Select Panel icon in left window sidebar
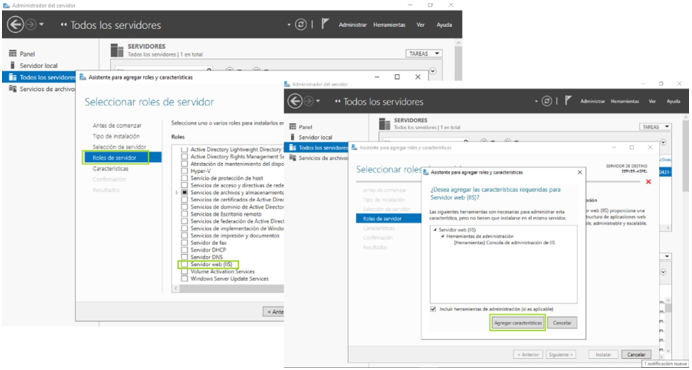This screenshot has width=692, height=370. [13, 53]
